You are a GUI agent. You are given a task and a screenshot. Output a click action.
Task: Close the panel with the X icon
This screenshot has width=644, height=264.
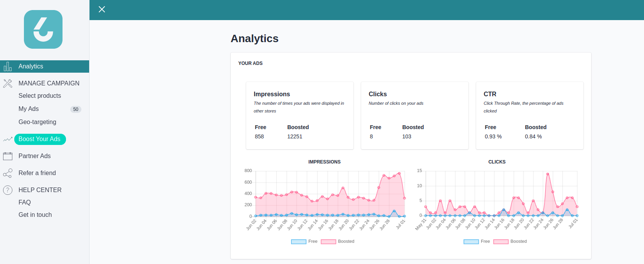coord(102,9)
